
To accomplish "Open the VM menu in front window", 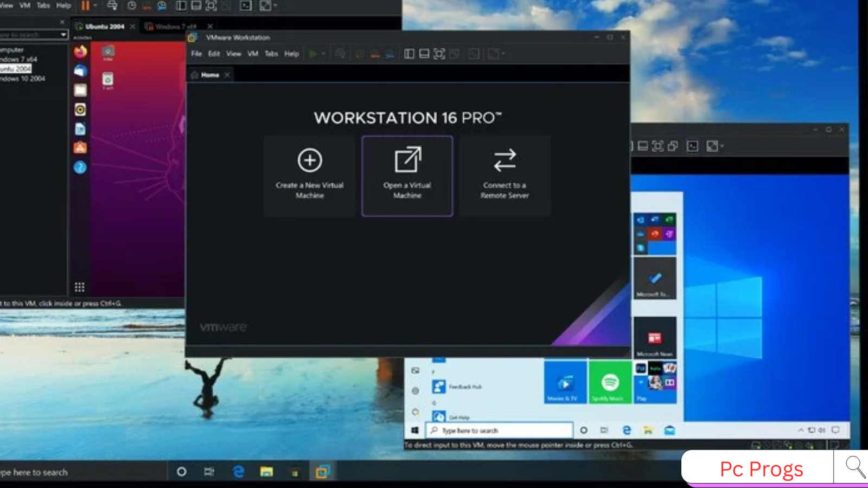I will pyautogui.click(x=253, y=54).
